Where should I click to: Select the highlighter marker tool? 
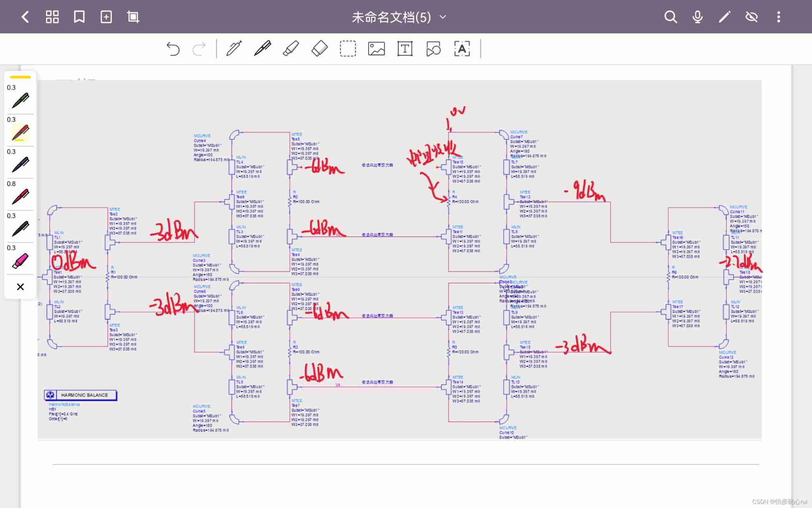[291, 49]
